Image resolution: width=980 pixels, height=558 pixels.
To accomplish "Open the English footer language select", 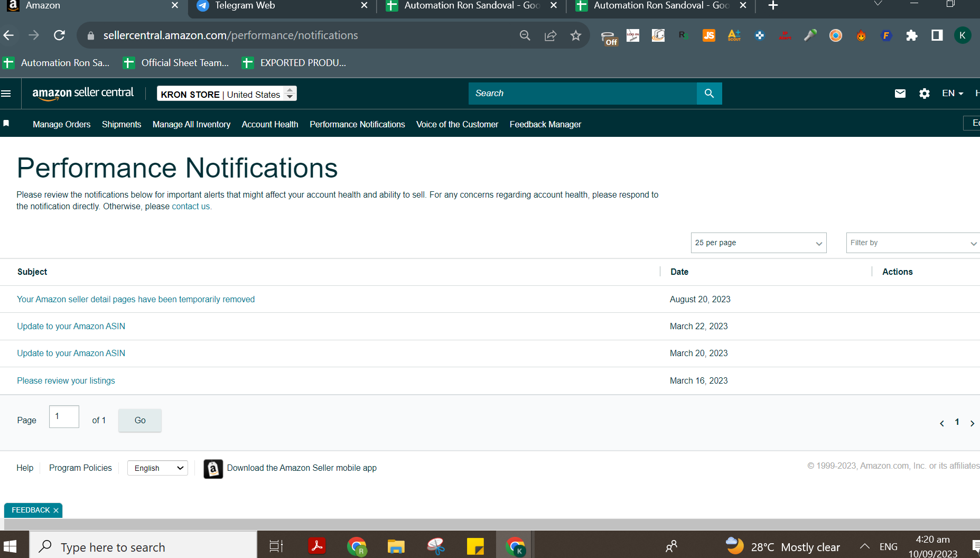I will click(x=157, y=468).
